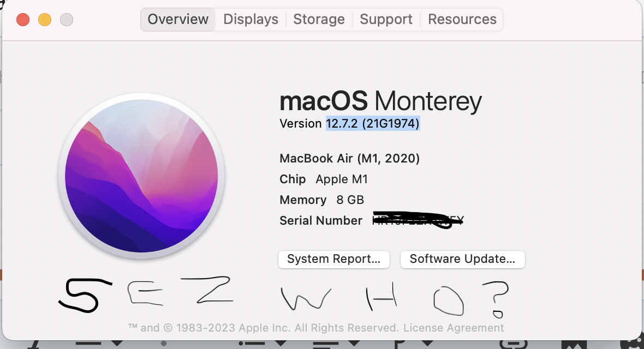644x349 pixels.
Task: Click the bullet list icon behind the window
Action: tap(252, 344)
